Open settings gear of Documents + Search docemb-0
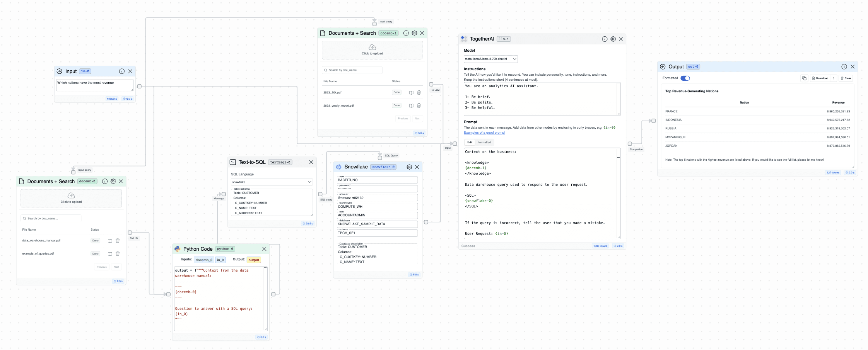The height and width of the screenshot is (350, 868). (113, 181)
